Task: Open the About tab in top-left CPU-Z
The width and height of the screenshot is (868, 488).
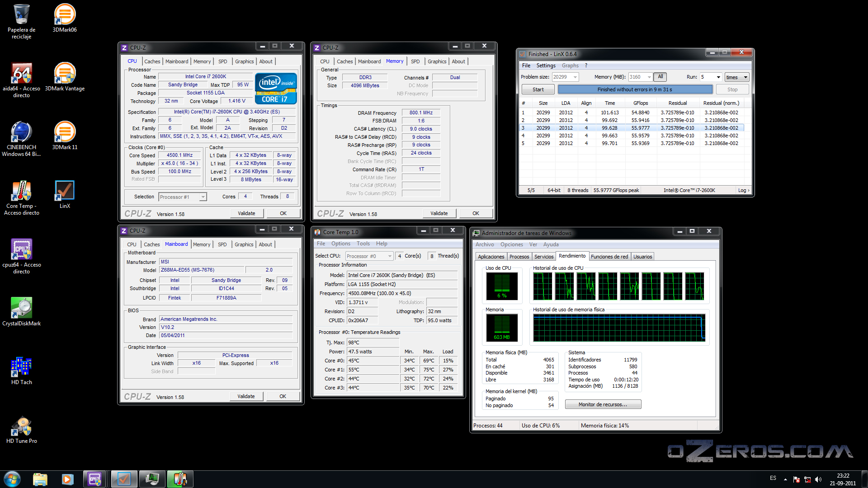Action: 266,61
